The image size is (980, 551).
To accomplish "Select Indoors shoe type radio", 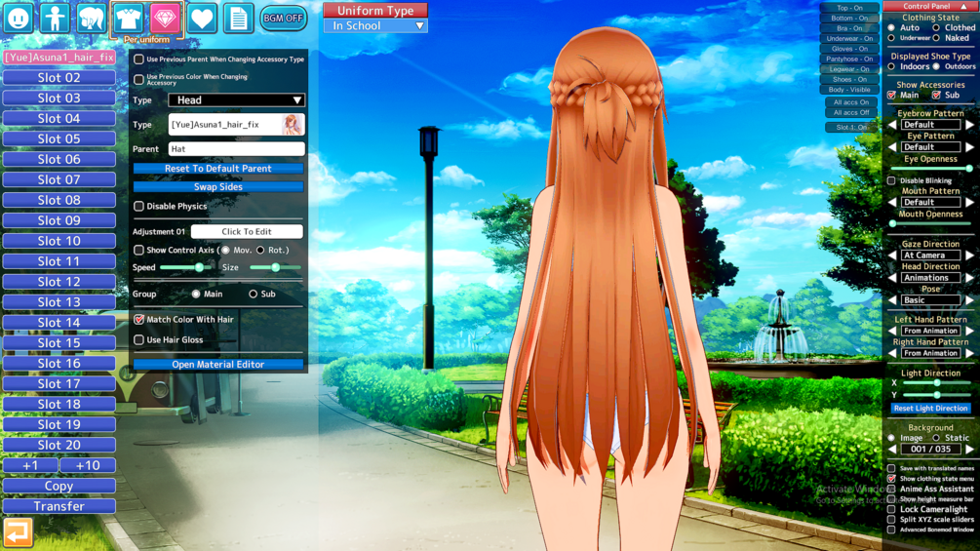I will tap(891, 66).
